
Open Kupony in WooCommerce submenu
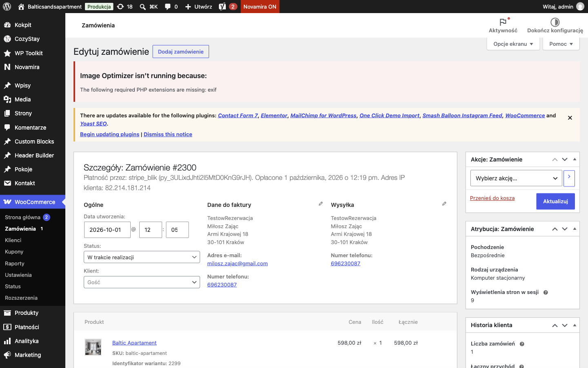pyautogui.click(x=14, y=252)
